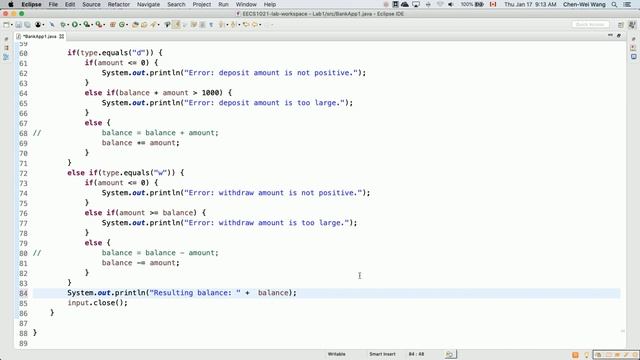The image size is (640, 360).
Task: Click the New Java Package icon
Action: coord(113,25)
